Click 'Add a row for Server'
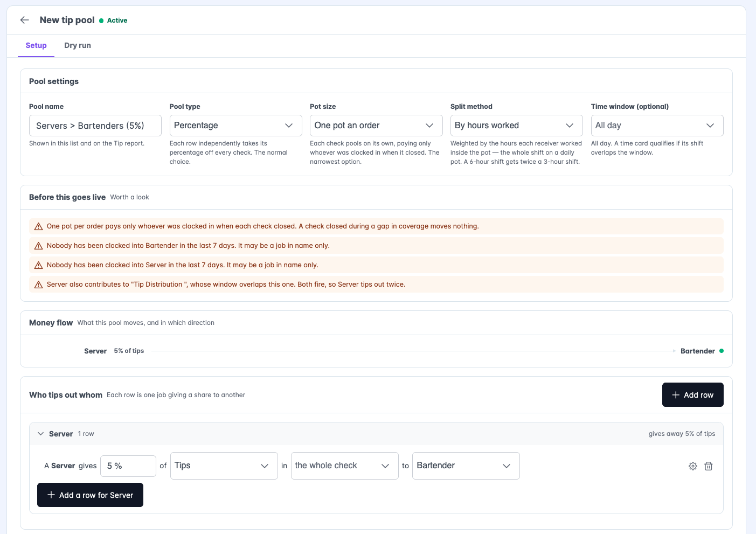 tap(90, 495)
